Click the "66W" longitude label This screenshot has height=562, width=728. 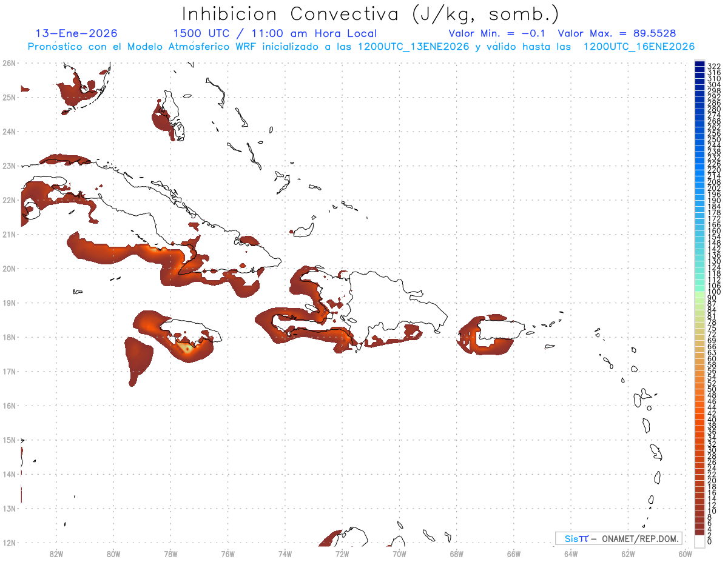point(513,554)
